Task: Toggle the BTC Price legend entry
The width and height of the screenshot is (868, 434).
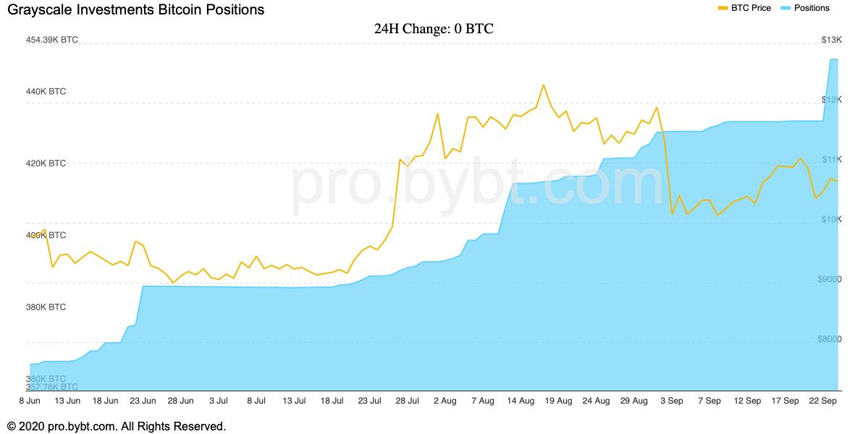Action: point(744,8)
